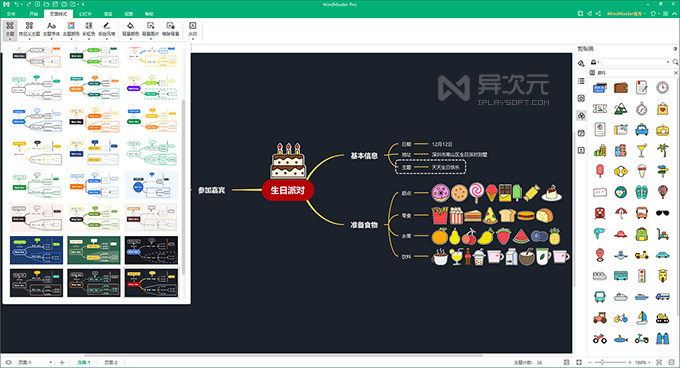Switch to the 幻灯片 slideshow ribbon tab

[x=85, y=14]
